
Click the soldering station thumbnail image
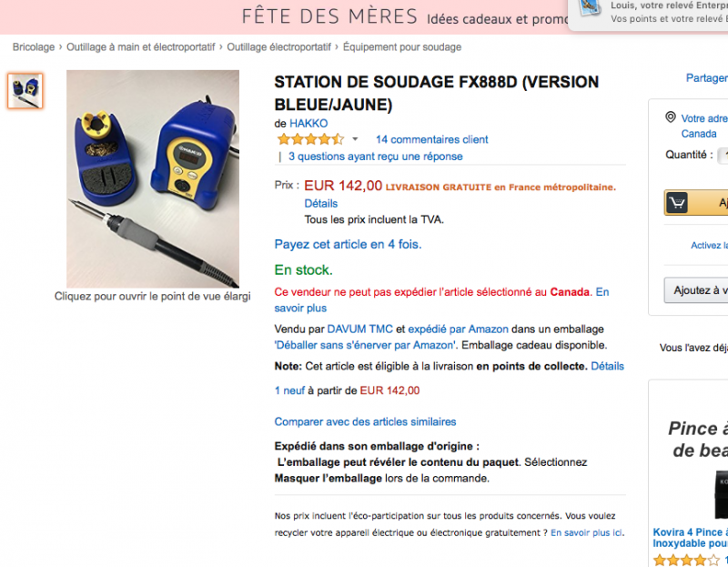click(x=25, y=91)
